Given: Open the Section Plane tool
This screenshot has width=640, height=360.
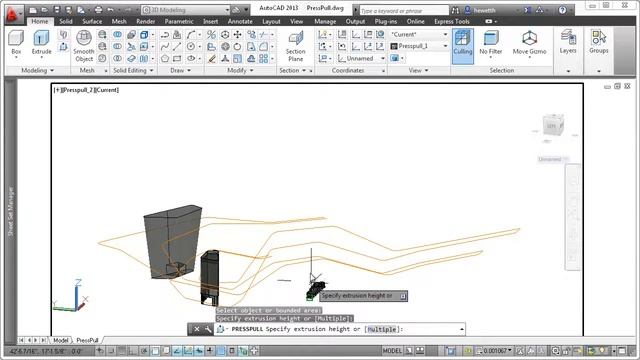Looking at the screenshot, I should (296, 46).
